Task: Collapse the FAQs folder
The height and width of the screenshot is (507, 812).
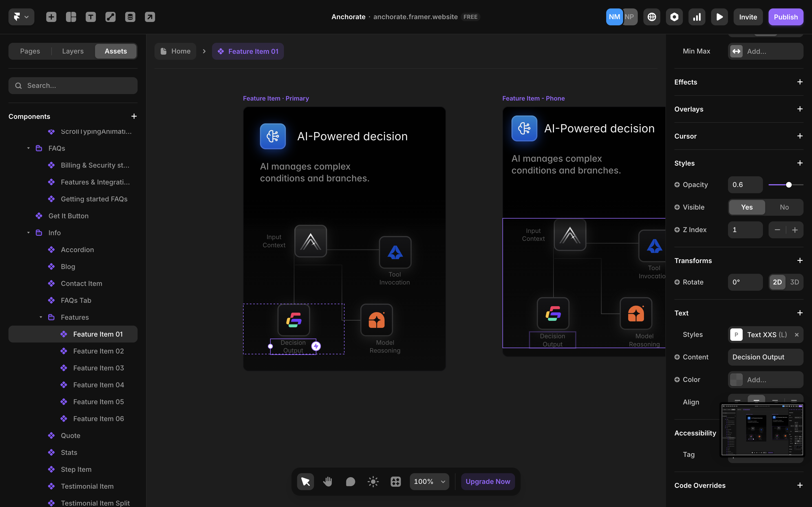Action: tap(28, 148)
